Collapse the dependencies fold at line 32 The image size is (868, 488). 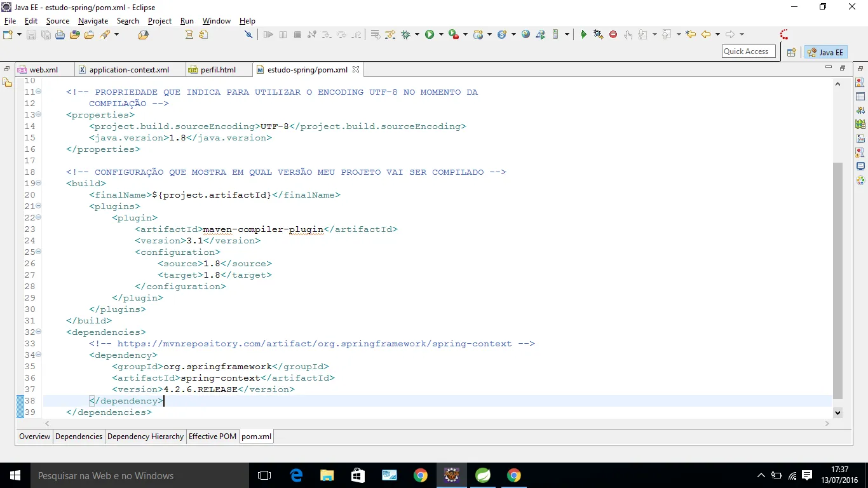pyautogui.click(x=39, y=332)
